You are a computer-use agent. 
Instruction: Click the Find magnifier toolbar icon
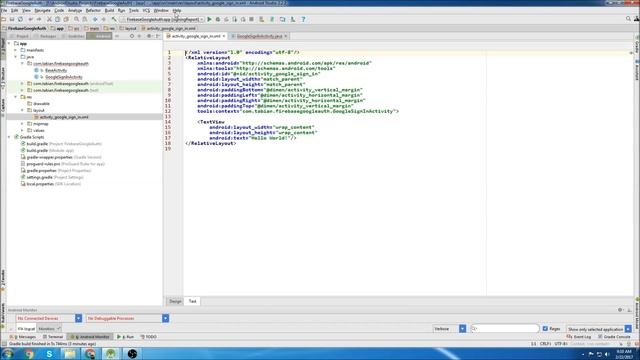pos(76,19)
